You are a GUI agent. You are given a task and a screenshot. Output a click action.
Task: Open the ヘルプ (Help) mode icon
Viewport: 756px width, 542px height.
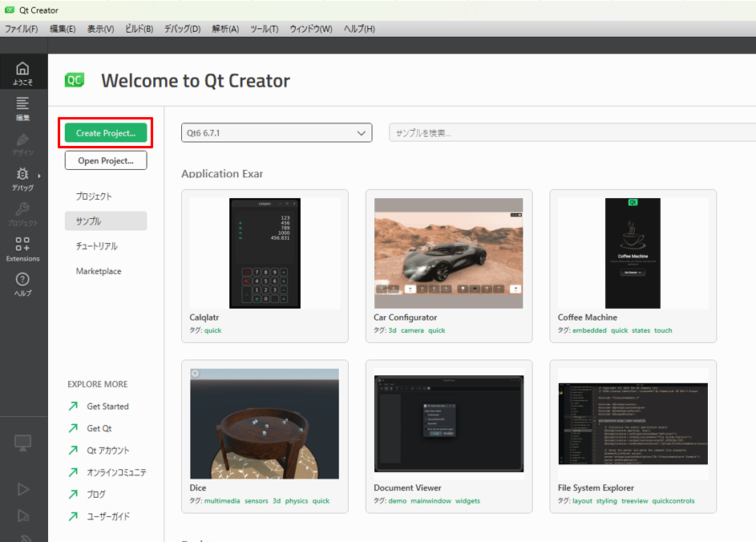tap(22, 284)
